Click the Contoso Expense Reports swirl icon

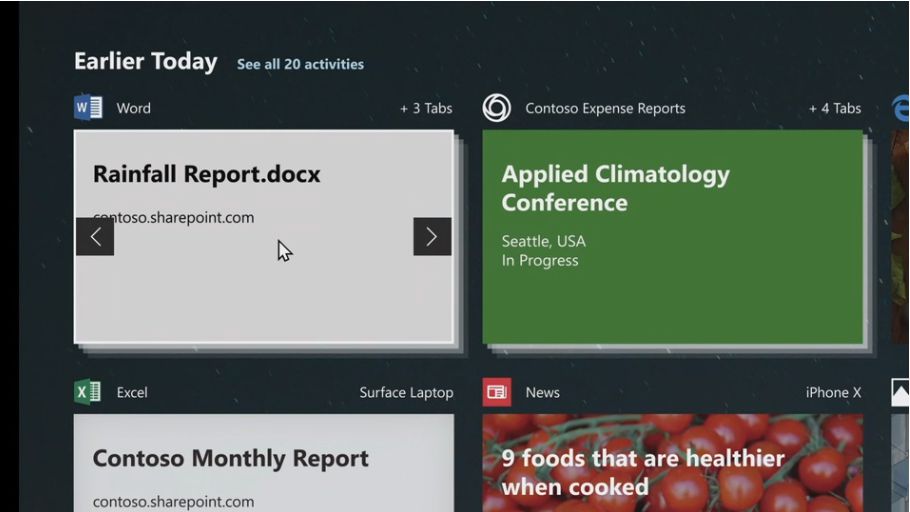click(x=497, y=108)
